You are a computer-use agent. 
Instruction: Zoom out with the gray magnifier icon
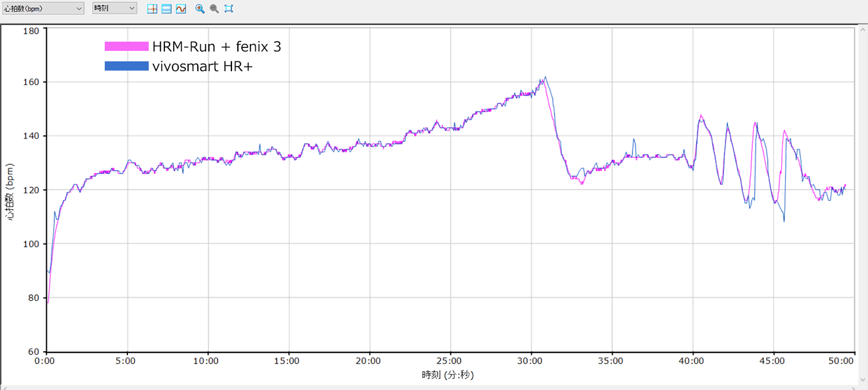[x=214, y=9]
